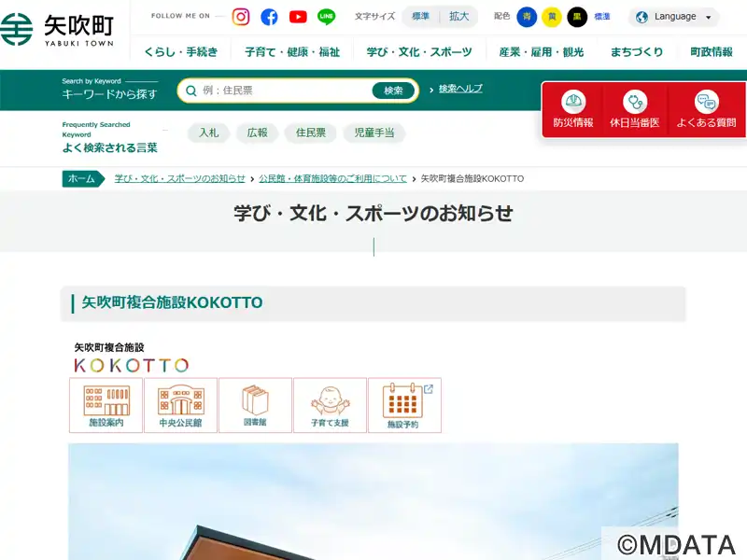Select the 住民票 keyword tag

[311, 133]
